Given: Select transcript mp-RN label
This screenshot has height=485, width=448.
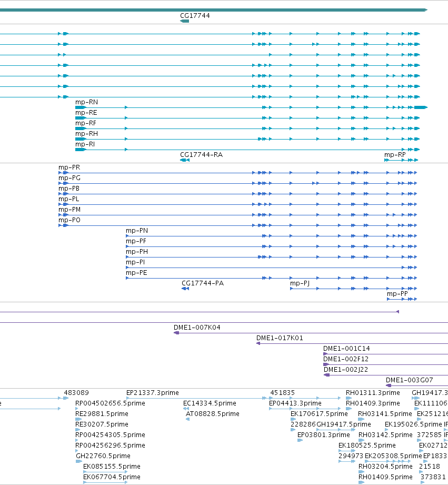Looking at the screenshot, I should click(86, 102).
